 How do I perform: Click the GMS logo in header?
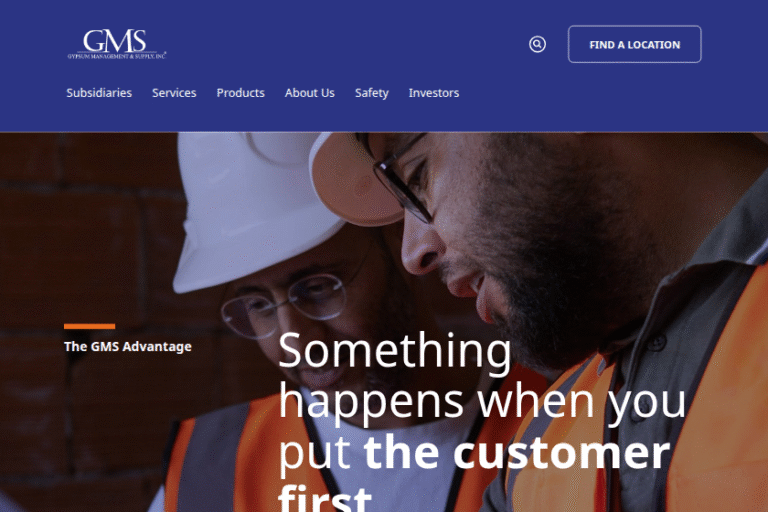coord(117,44)
